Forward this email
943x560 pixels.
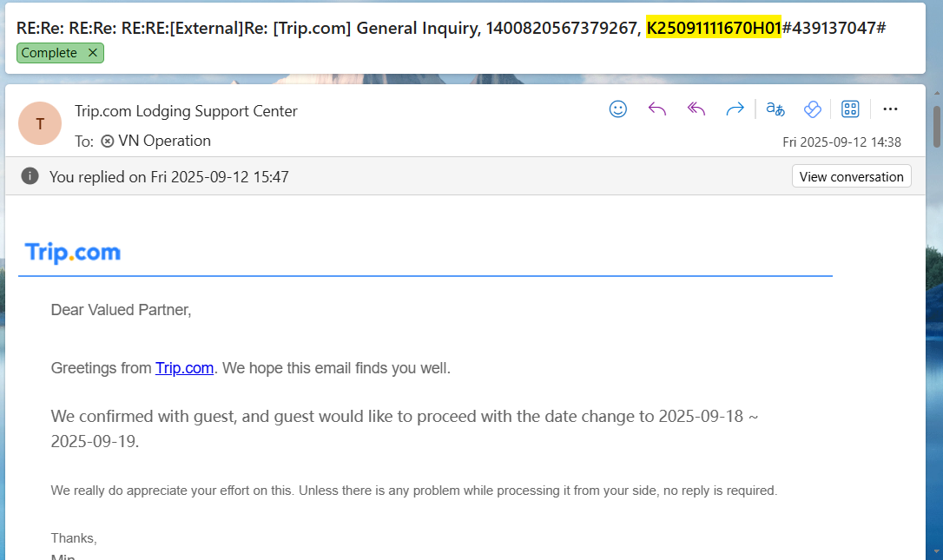coord(735,109)
